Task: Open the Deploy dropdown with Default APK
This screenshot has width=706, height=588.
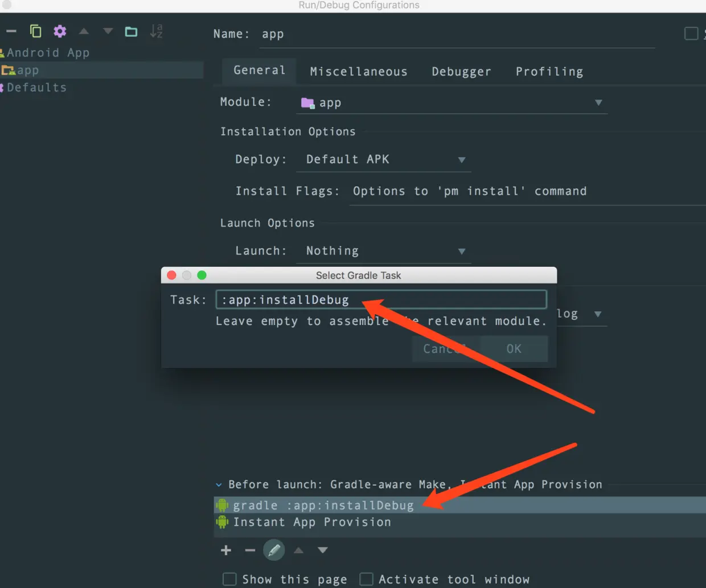Action: click(x=384, y=159)
